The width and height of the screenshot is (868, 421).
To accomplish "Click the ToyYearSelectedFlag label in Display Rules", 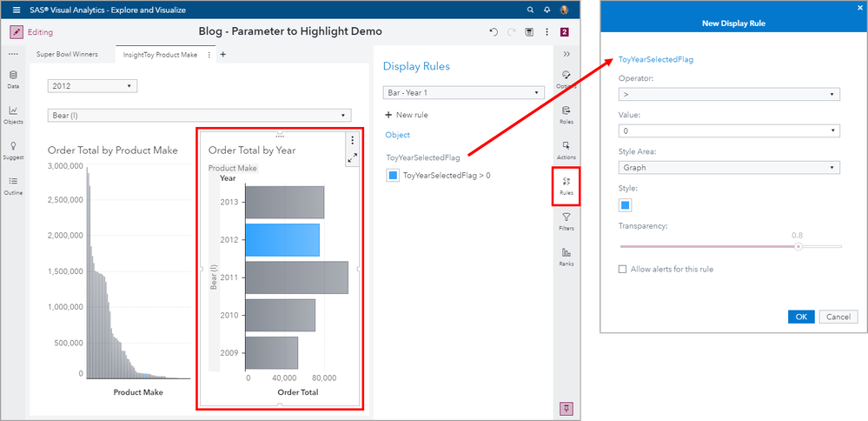I will (423, 158).
